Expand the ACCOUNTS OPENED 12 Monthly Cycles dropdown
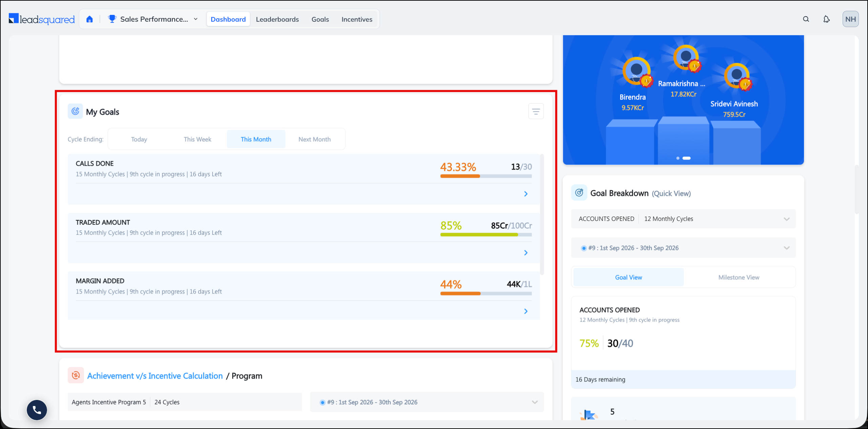Screen dimensions: 868x429 (683, 219)
